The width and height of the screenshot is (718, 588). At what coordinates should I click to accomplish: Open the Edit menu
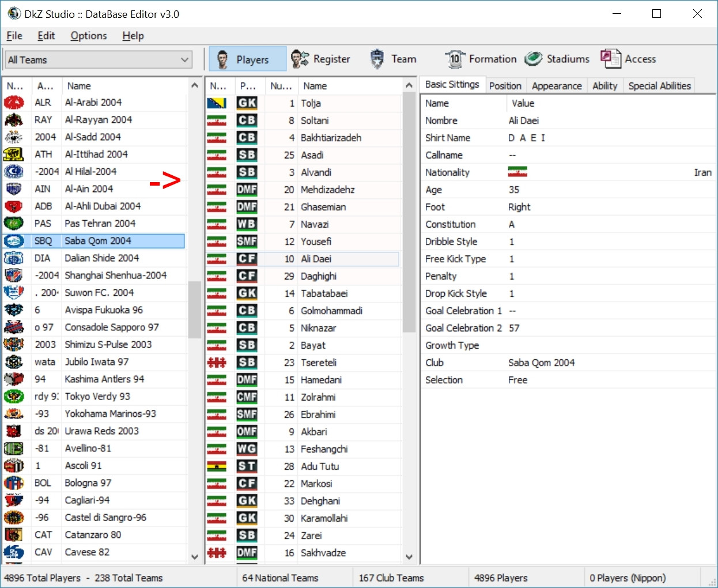46,36
